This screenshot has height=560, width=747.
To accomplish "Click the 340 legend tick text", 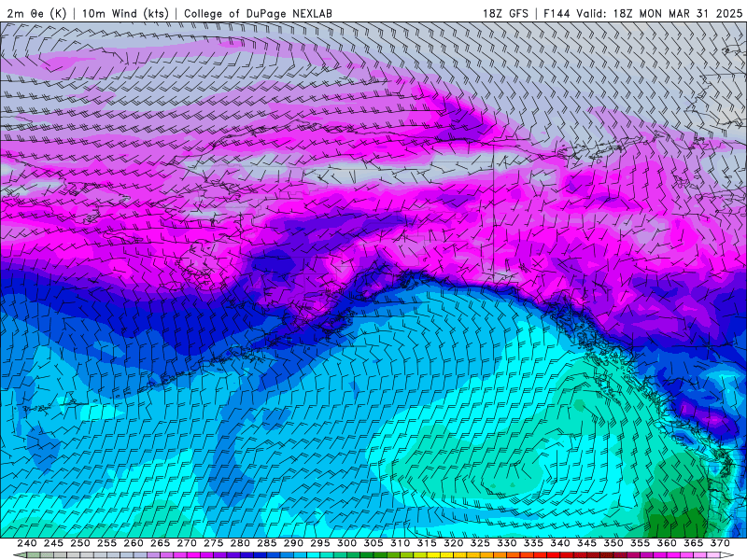I will click(x=560, y=543).
